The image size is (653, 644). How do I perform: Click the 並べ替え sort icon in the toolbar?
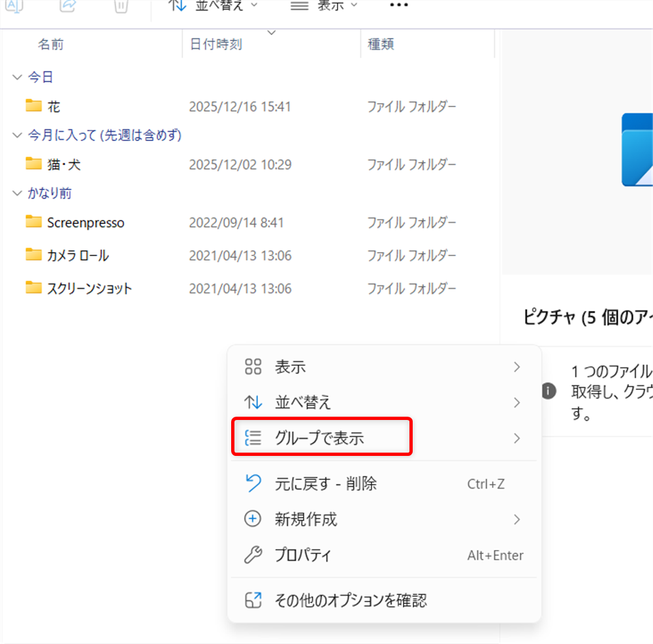(176, 5)
